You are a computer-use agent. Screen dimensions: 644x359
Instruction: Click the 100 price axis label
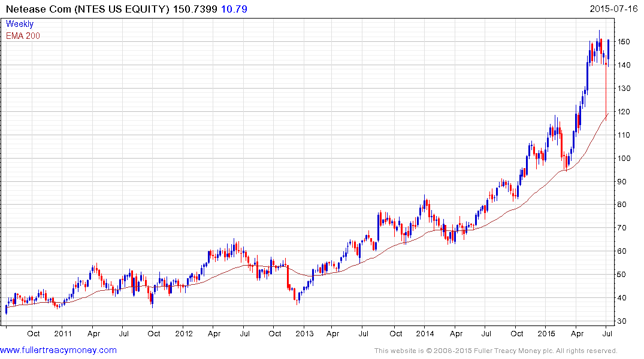click(624, 159)
